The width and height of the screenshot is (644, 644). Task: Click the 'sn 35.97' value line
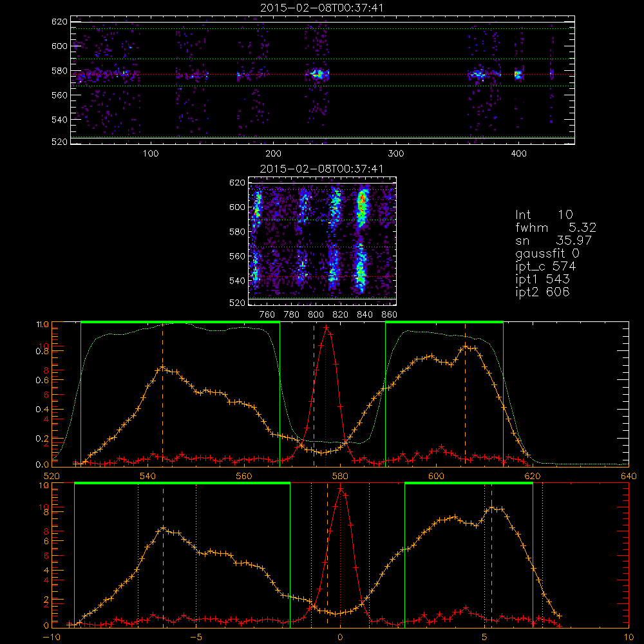pyautogui.click(x=553, y=240)
